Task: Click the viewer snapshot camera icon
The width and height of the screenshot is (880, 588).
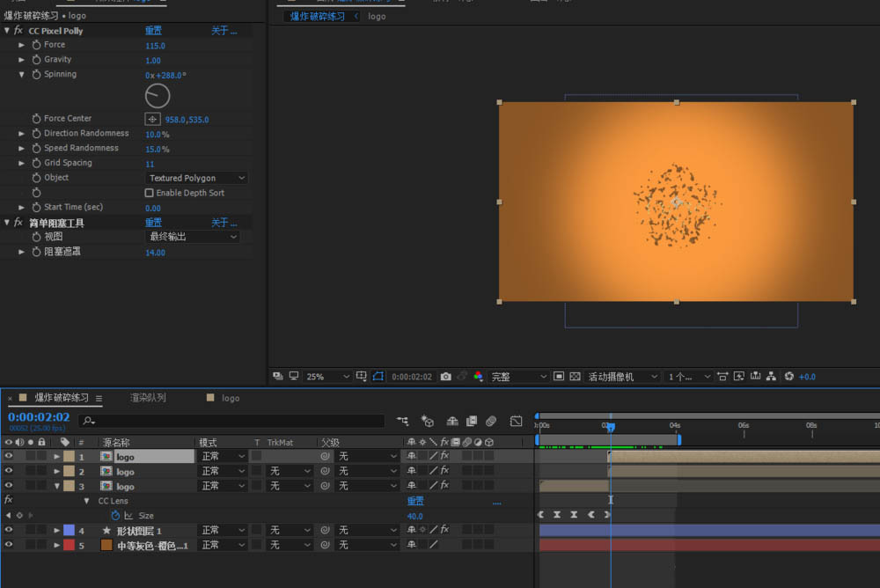Action: pos(445,377)
